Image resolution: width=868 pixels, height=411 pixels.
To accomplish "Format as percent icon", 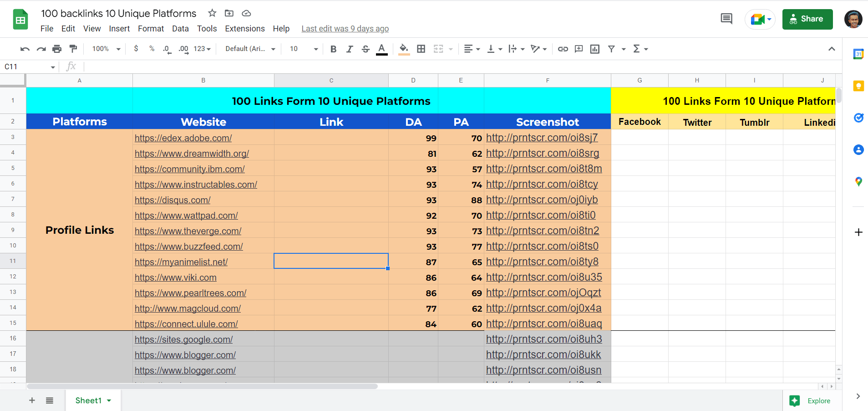I will pos(152,49).
